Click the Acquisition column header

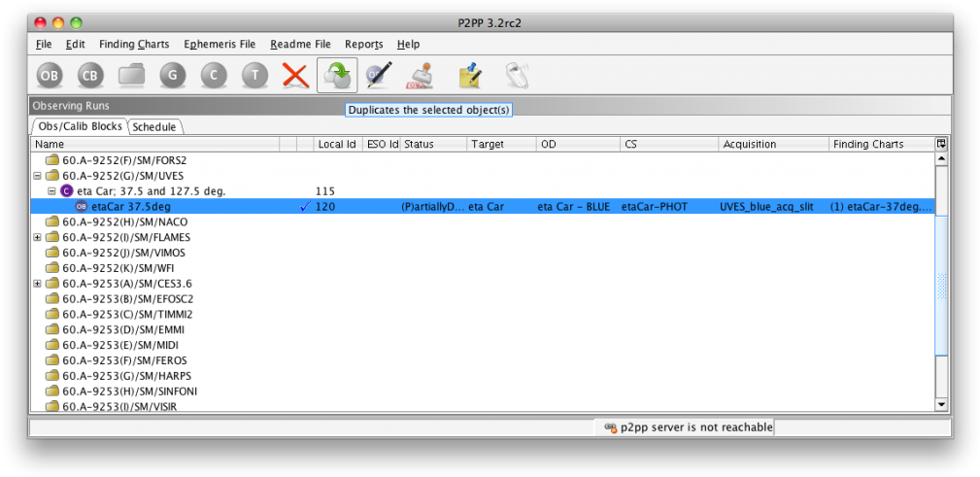[x=772, y=144]
